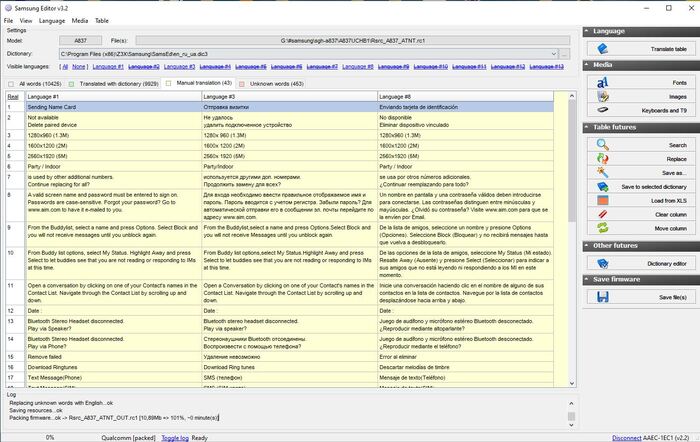Click Save to selected dictionary icon
Viewport: 700px width, 442px height.
pos(603,187)
